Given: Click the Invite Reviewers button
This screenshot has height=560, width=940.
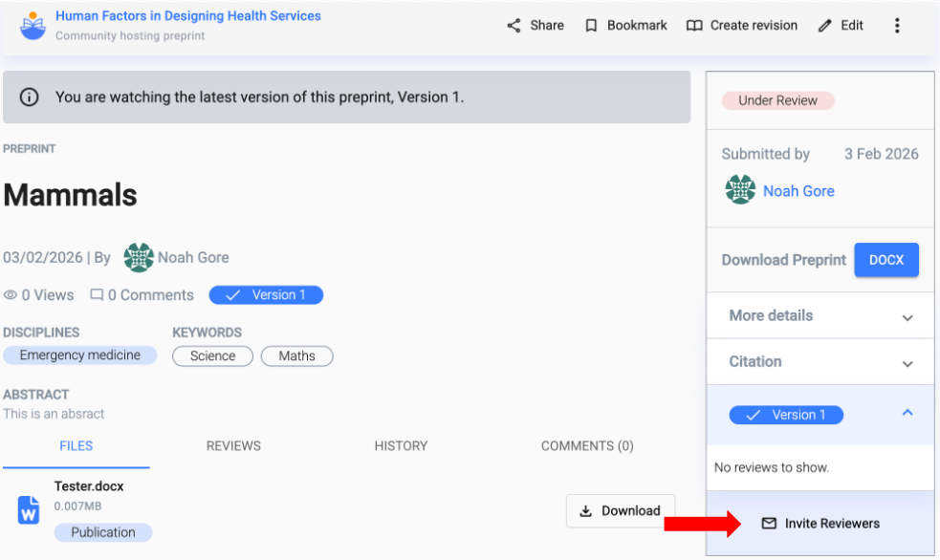Looking at the screenshot, I should 820,524.
